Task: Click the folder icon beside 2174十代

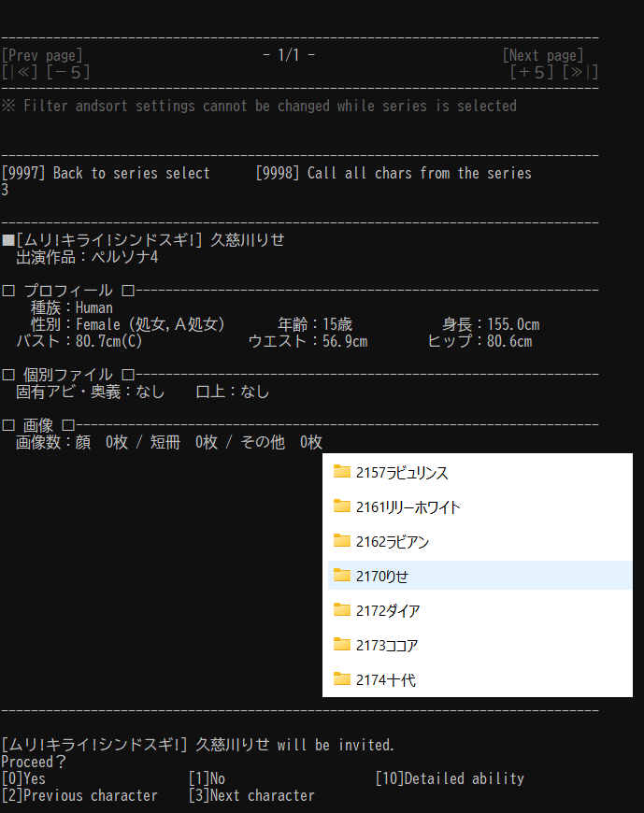Action: click(341, 679)
